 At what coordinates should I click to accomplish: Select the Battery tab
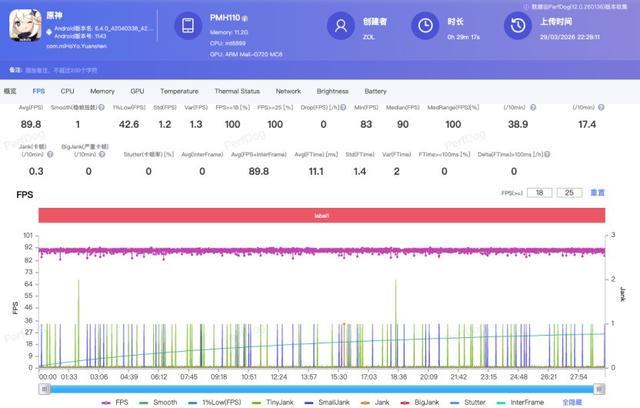[375, 91]
